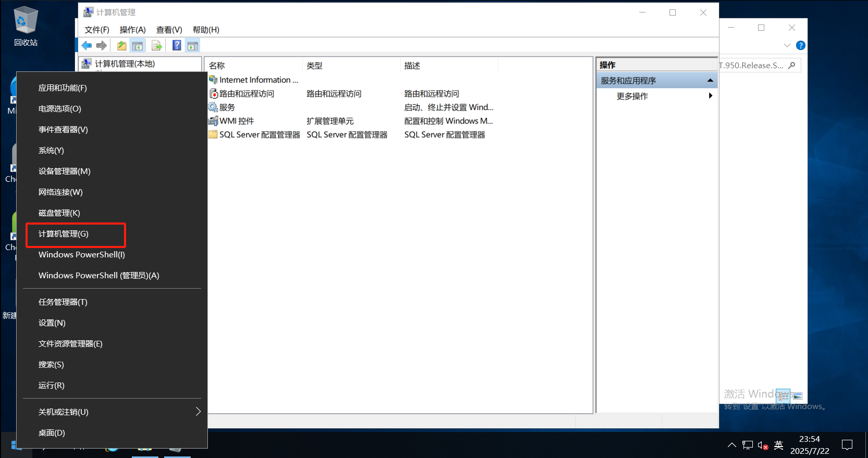Click '配置和控制 Windows M...' description

click(x=449, y=121)
